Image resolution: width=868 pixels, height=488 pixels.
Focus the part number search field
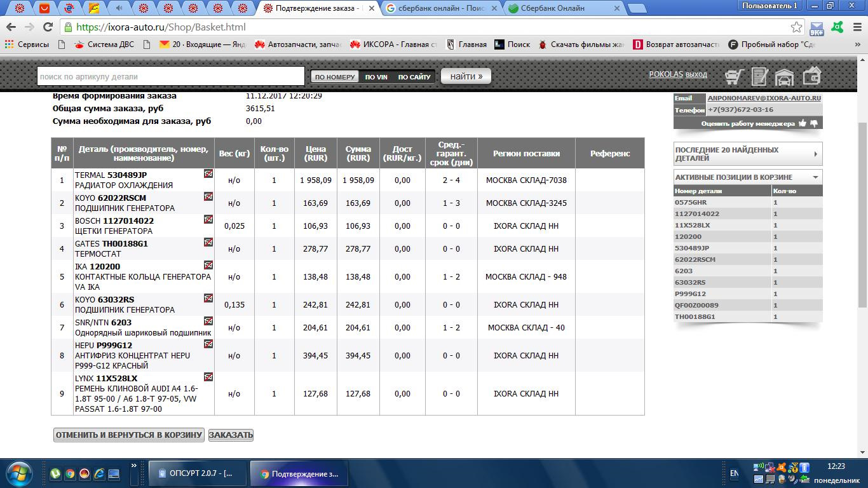[x=171, y=76]
